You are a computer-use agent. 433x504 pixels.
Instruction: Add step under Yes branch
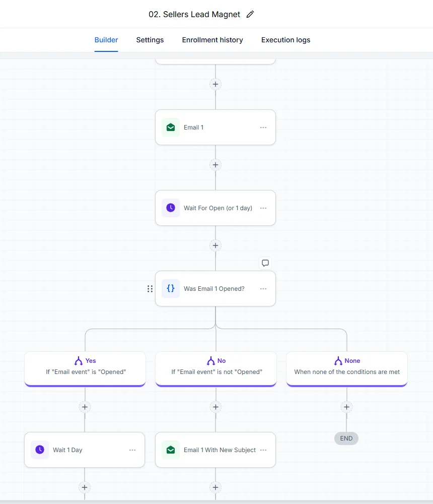coord(85,407)
